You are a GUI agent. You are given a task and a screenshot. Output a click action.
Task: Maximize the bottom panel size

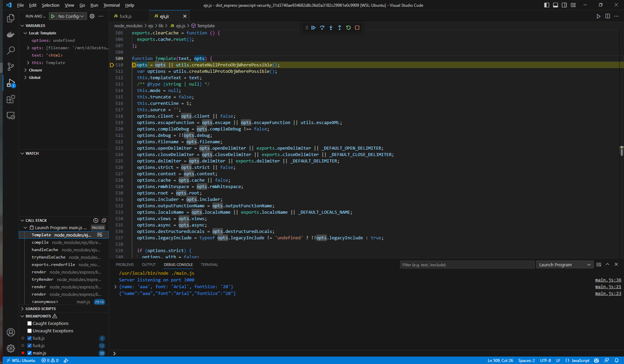[607, 265]
